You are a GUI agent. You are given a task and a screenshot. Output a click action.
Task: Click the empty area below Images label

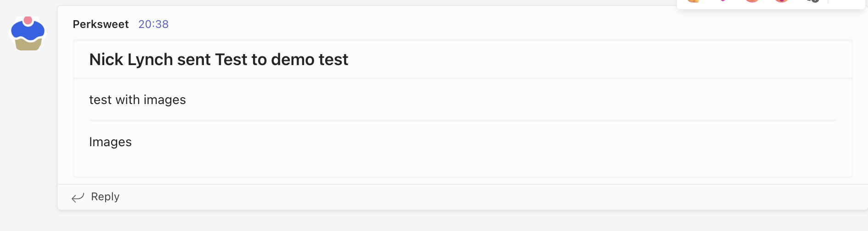(x=462, y=164)
